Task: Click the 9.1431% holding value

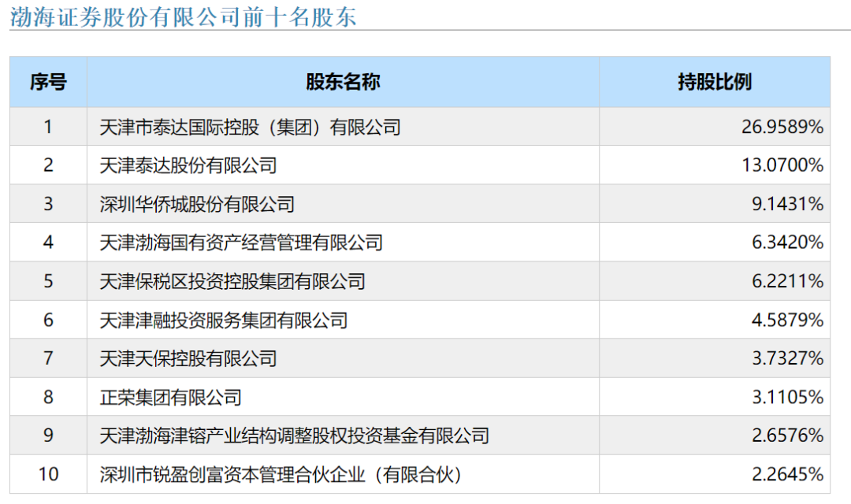Action: click(x=787, y=204)
